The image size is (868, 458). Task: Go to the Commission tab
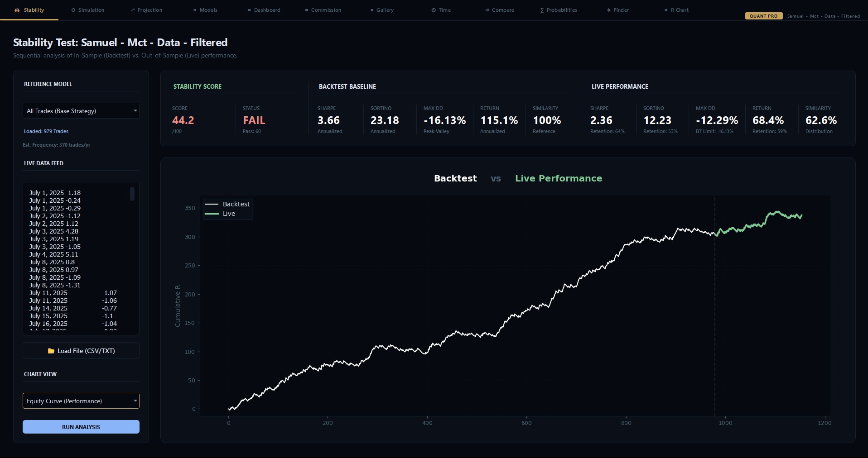click(x=323, y=10)
